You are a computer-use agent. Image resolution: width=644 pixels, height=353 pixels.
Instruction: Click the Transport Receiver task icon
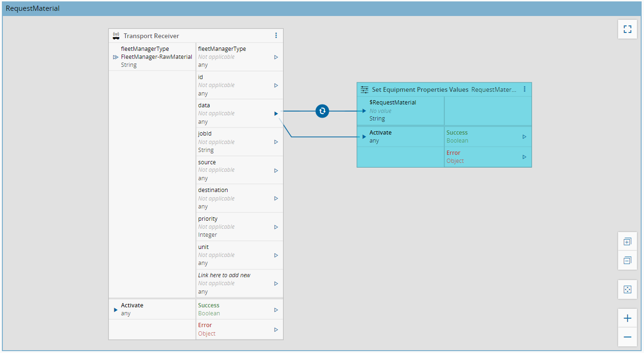pyautogui.click(x=116, y=36)
